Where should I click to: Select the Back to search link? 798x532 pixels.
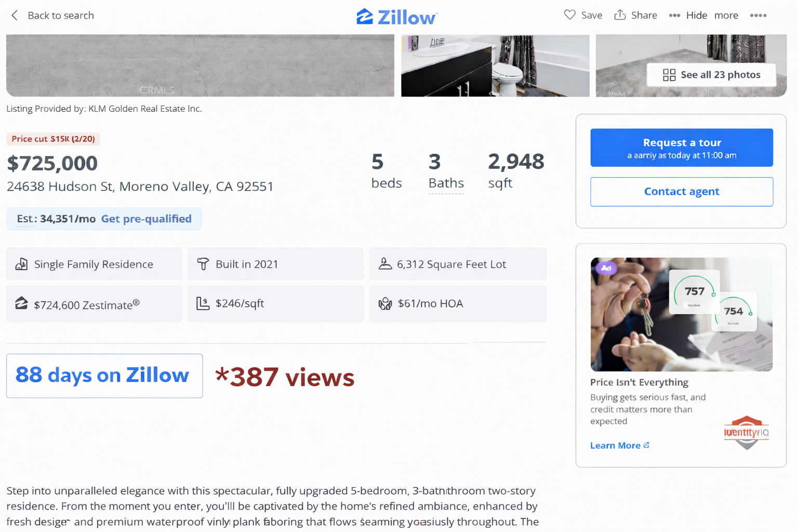61,16
